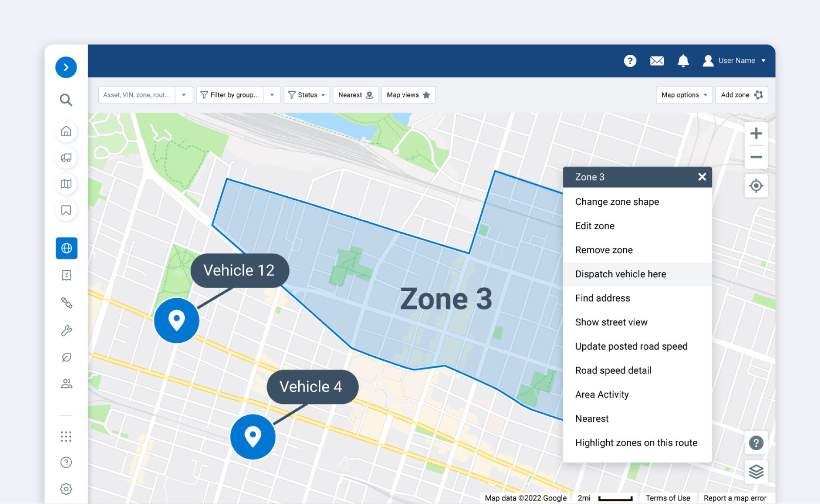Go to the Home icon in the sidebar
This screenshot has height=504, width=820.
click(66, 131)
